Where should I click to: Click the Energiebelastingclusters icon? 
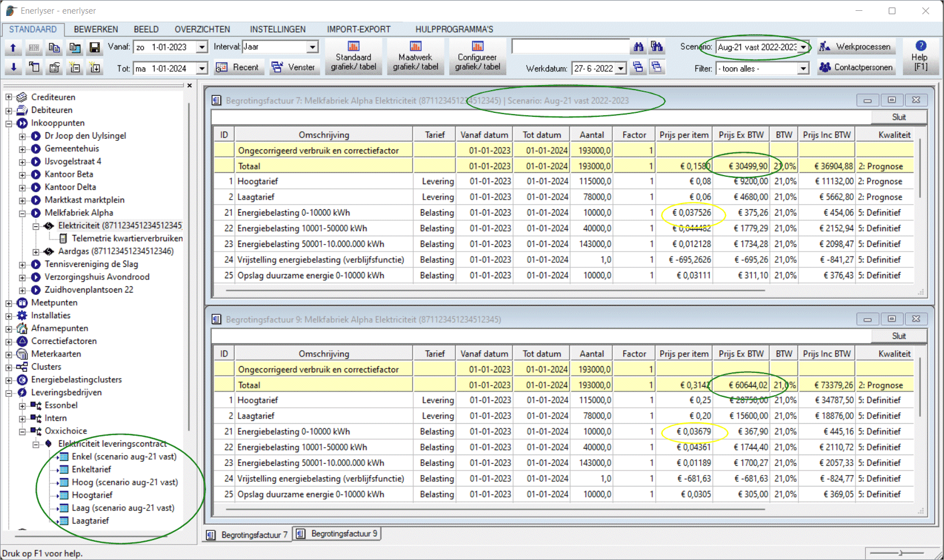click(x=22, y=380)
